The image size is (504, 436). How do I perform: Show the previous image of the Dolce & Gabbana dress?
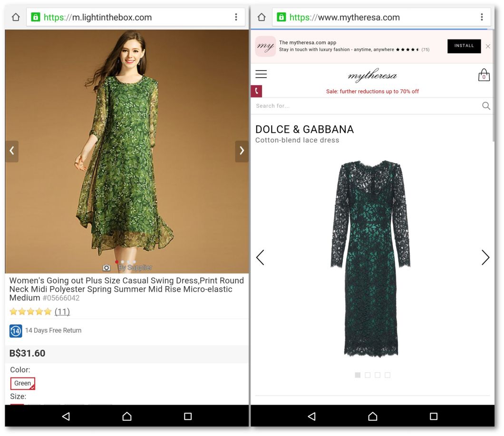click(260, 258)
